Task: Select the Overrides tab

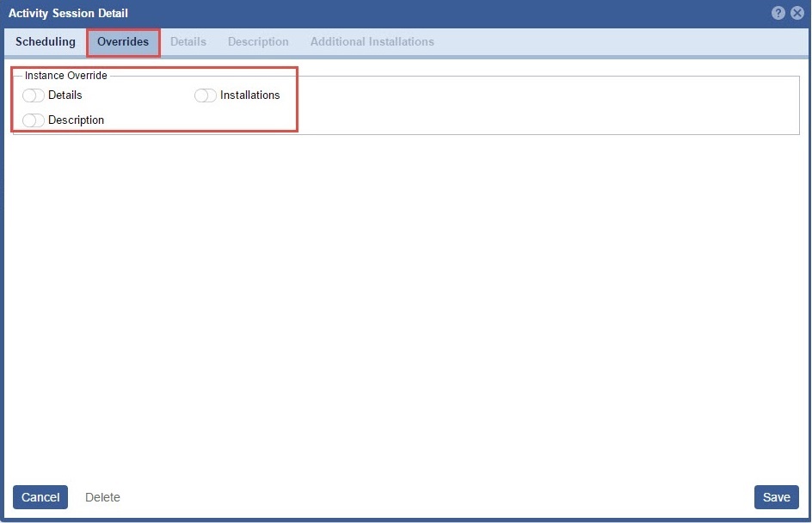Action: click(123, 41)
